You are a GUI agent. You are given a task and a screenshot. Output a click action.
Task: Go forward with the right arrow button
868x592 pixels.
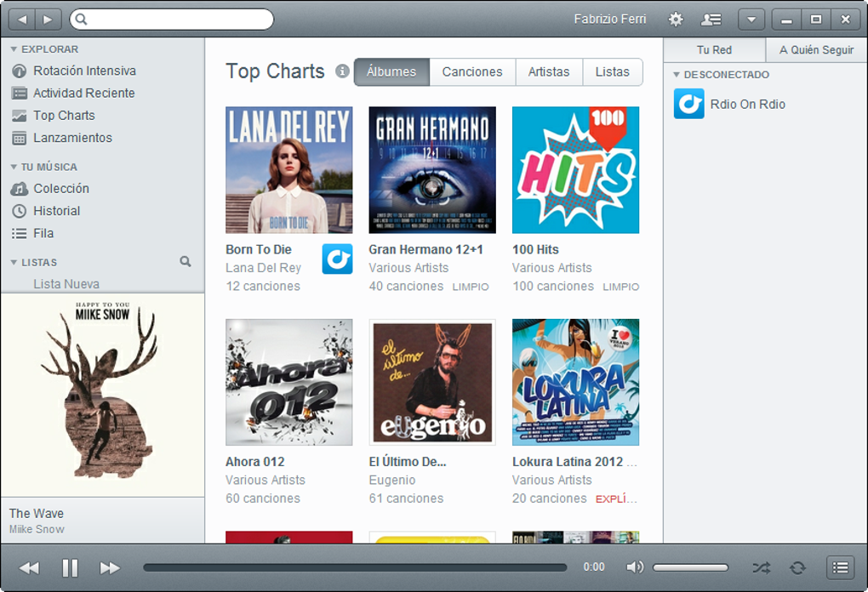coord(49,20)
